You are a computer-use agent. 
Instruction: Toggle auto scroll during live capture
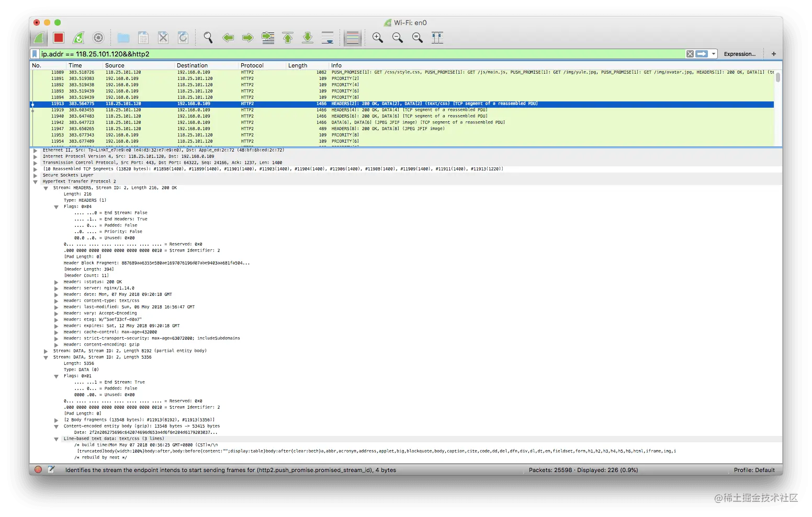(x=328, y=38)
